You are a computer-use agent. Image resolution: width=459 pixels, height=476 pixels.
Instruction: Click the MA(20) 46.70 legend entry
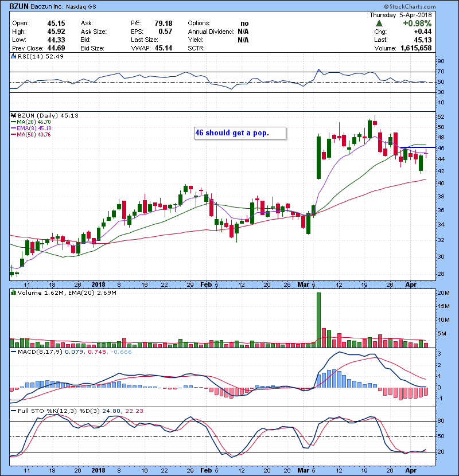coord(30,122)
